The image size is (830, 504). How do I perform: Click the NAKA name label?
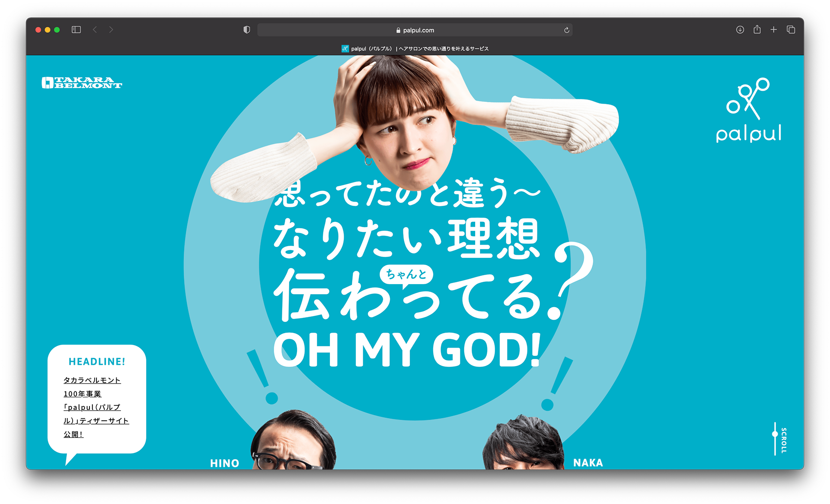coord(588,463)
